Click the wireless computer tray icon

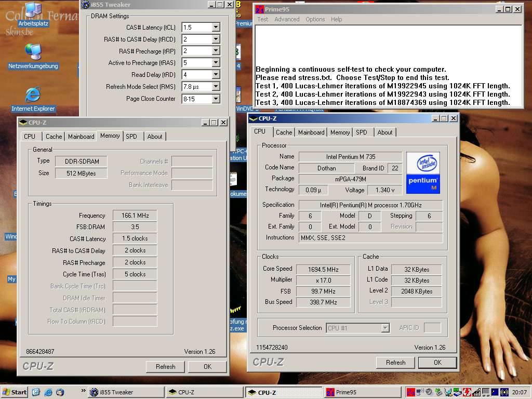tap(420, 392)
